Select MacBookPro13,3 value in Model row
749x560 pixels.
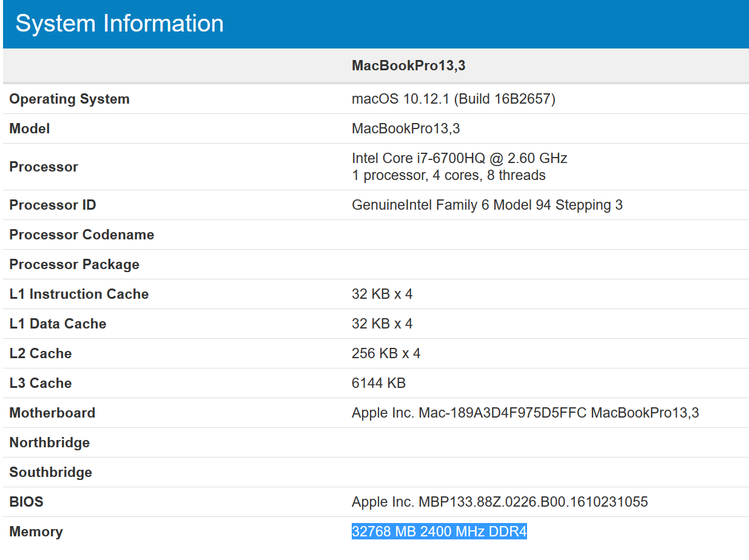point(406,128)
